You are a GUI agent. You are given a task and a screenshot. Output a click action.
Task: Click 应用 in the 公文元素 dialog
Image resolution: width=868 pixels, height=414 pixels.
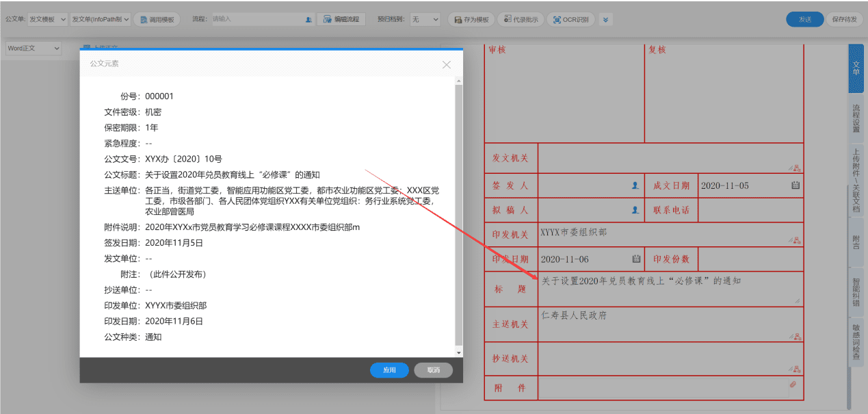coord(389,370)
